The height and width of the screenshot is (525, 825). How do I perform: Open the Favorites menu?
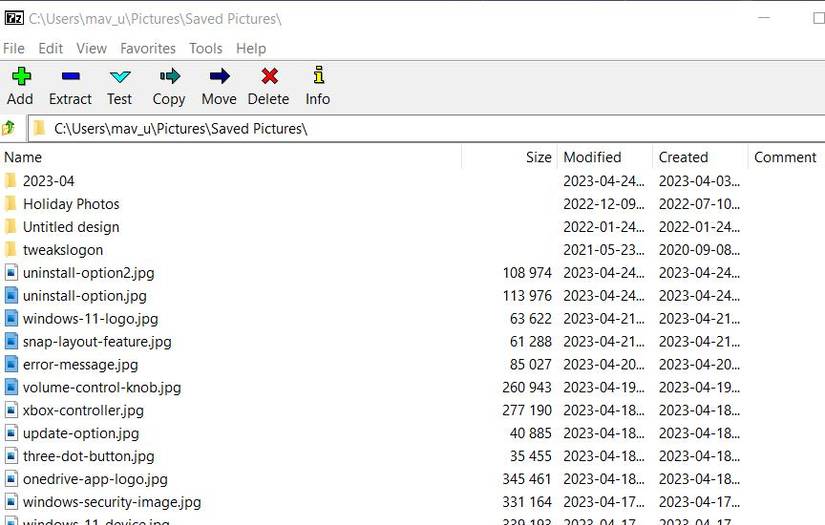coord(148,48)
